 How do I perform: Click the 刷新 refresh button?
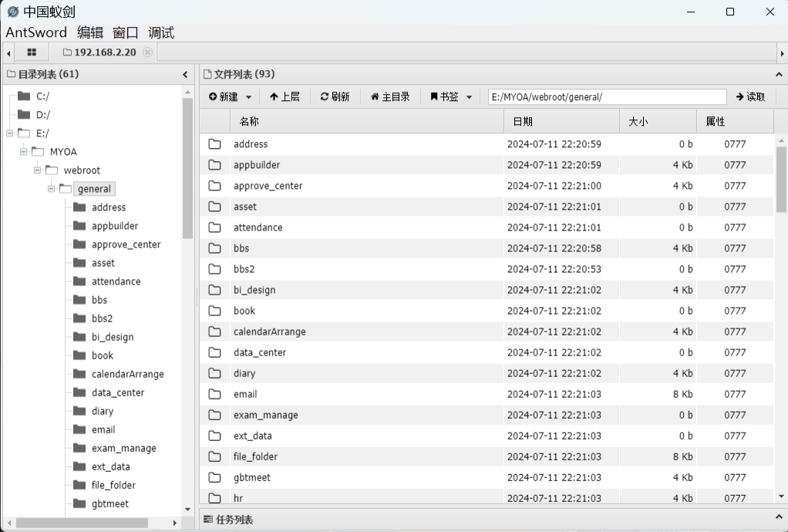click(335, 96)
